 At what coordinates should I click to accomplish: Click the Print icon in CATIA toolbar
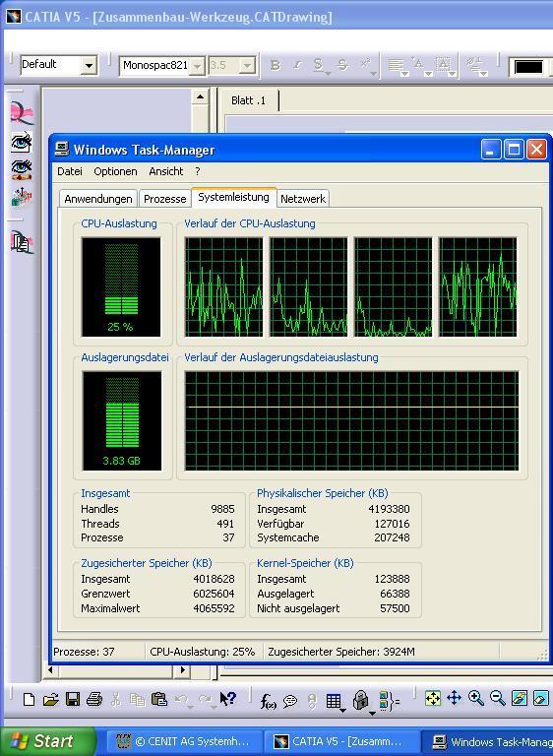94,699
